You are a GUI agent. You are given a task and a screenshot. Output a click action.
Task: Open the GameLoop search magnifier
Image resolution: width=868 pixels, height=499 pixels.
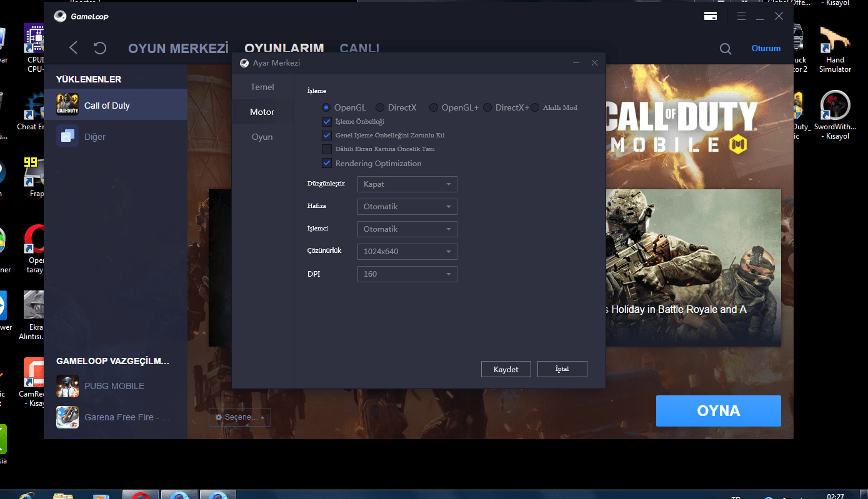click(x=726, y=49)
